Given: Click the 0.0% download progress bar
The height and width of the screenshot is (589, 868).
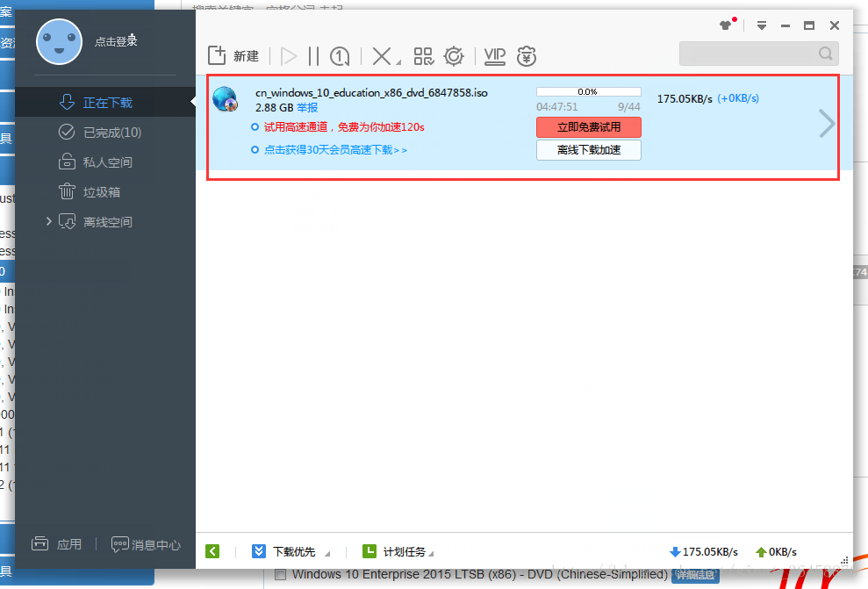Looking at the screenshot, I should pos(588,92).
